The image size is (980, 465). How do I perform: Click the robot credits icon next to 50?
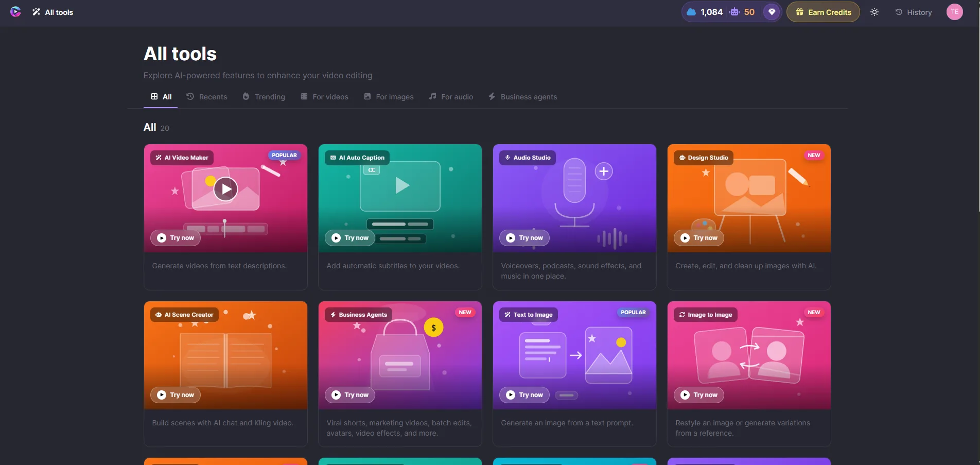click(x=734, y=12)
